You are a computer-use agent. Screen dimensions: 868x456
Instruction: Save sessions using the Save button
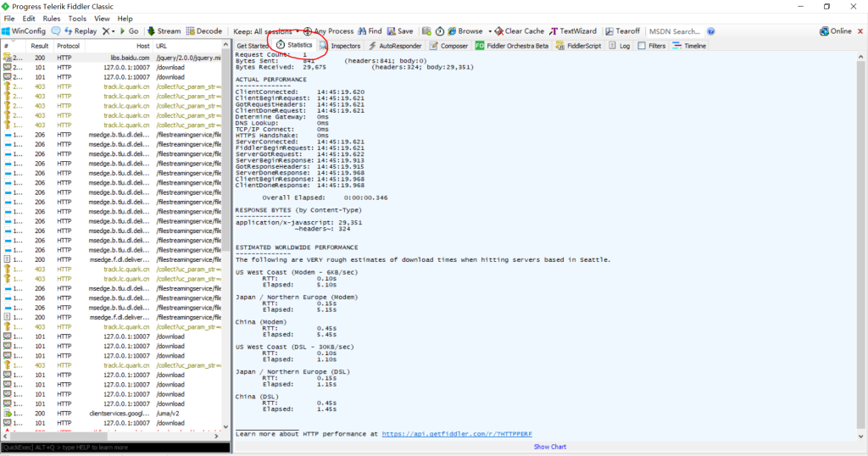400,31
